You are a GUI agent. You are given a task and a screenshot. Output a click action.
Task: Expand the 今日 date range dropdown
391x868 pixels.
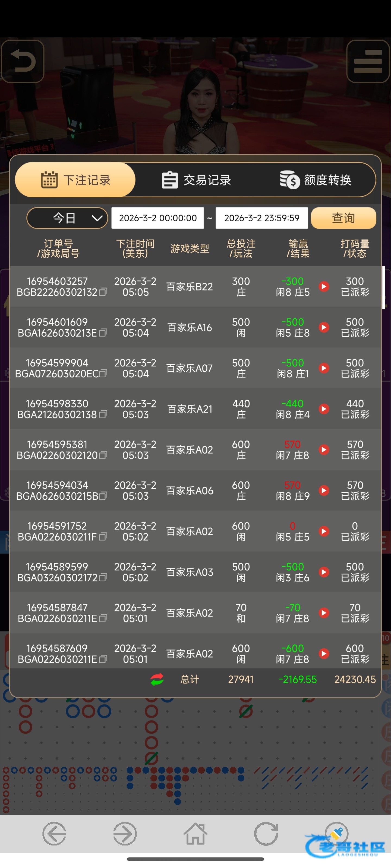click(x=67, y=218)
